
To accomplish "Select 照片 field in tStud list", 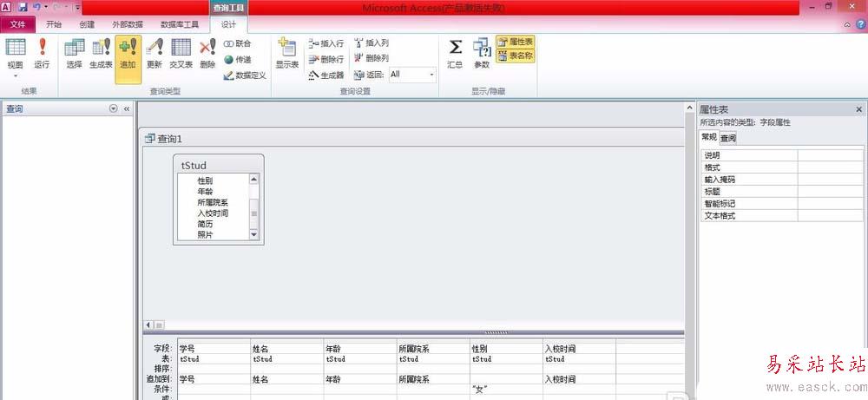I will pos(205,234).
